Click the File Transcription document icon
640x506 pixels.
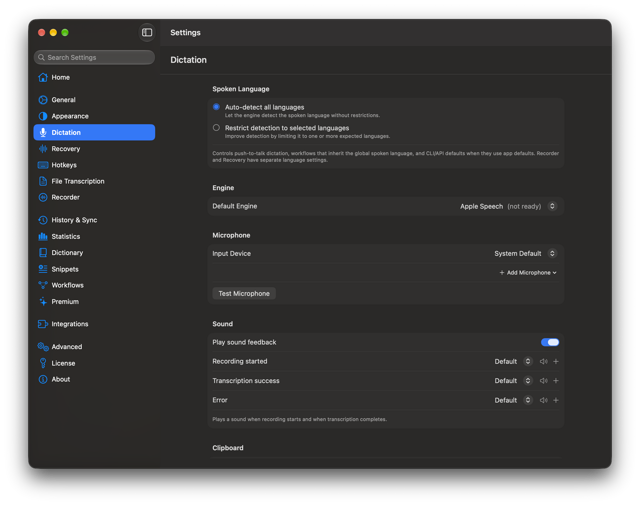pos(43,181)
